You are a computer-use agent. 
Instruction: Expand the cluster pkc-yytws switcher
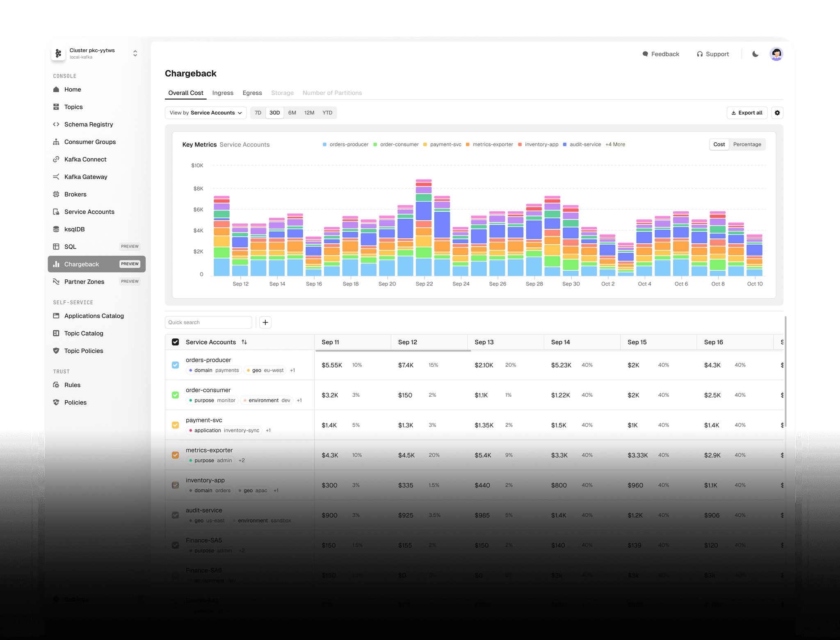[135, 53]
